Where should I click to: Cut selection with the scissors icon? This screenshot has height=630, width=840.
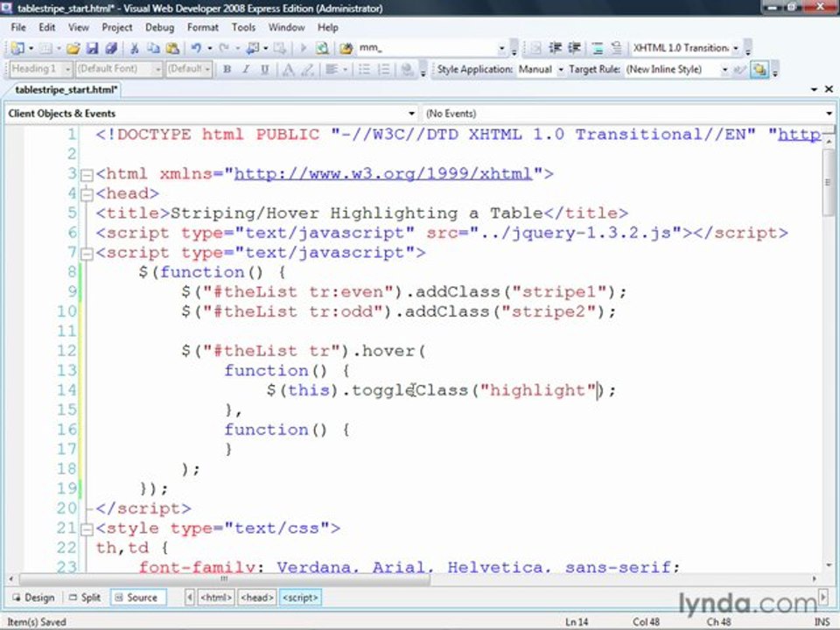[x=135, y=48]
